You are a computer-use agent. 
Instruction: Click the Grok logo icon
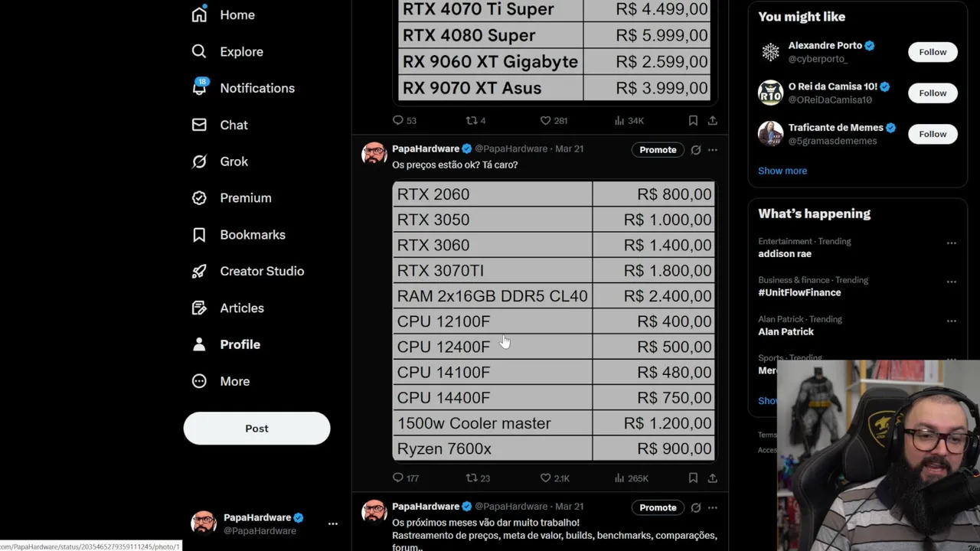coord(199,161)
